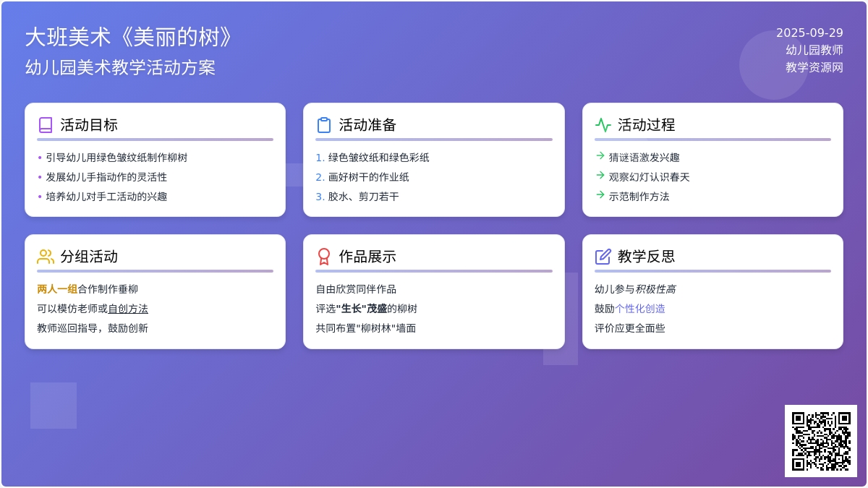The height and width of the screenshot is (488, 868).
Task: Click the bullet 引导幼儿用绿色皱纹纸制作柳树
Action: point(116,158)
